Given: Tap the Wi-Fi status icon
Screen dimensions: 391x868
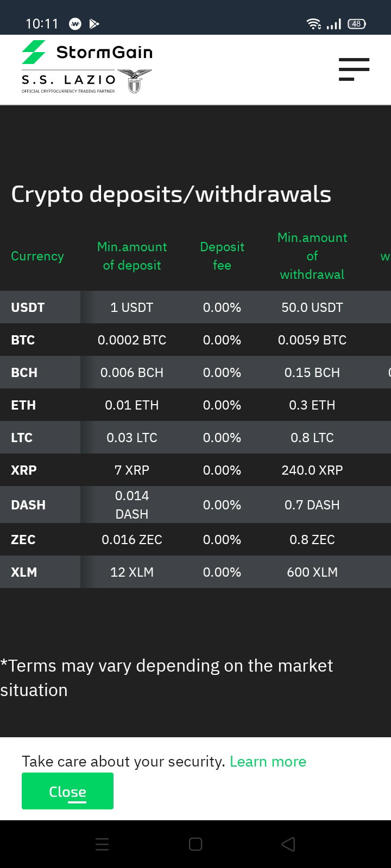Looking at the screenshot, I should point(313,24).
